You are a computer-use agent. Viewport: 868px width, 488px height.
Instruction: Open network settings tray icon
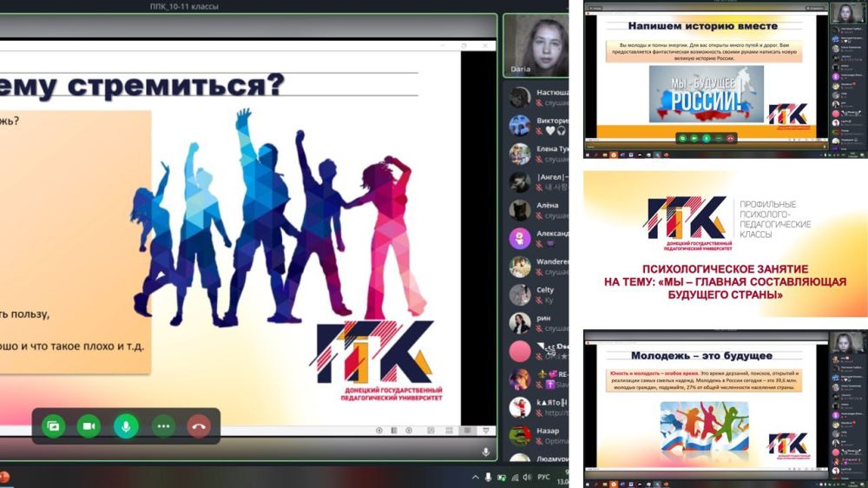(x=515, y=477)
